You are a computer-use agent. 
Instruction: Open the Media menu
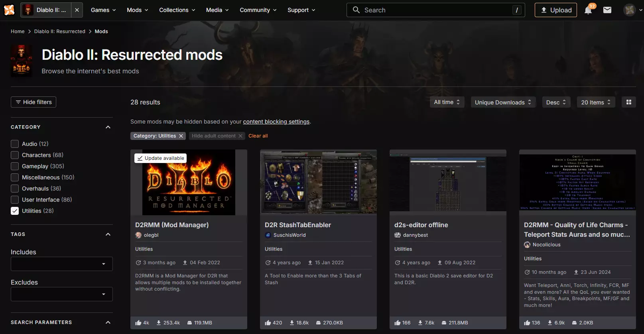(217, 10)
